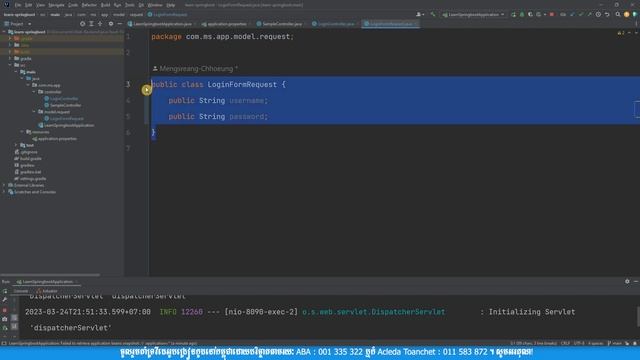Click the Run console vertical scrollbar
The width and height of the screenshot is (640, 360).
(x=638, y=317)
